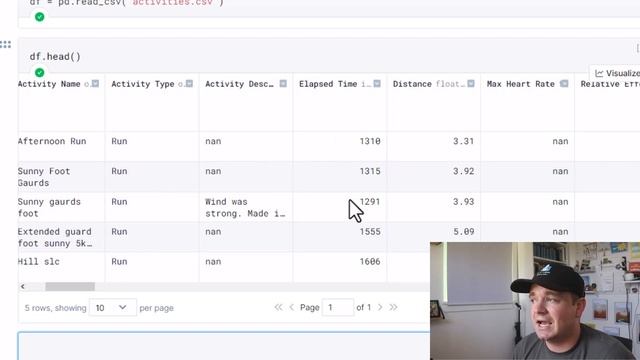
Task: Click the empty new code cell
Action: [224, 346]
